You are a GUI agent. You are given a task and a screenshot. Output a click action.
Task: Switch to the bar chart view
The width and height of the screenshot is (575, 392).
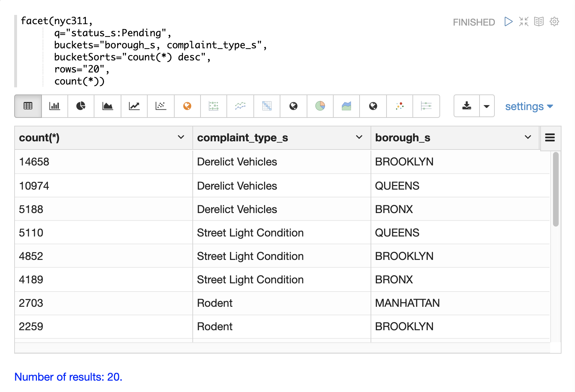[x=54, y=106]
